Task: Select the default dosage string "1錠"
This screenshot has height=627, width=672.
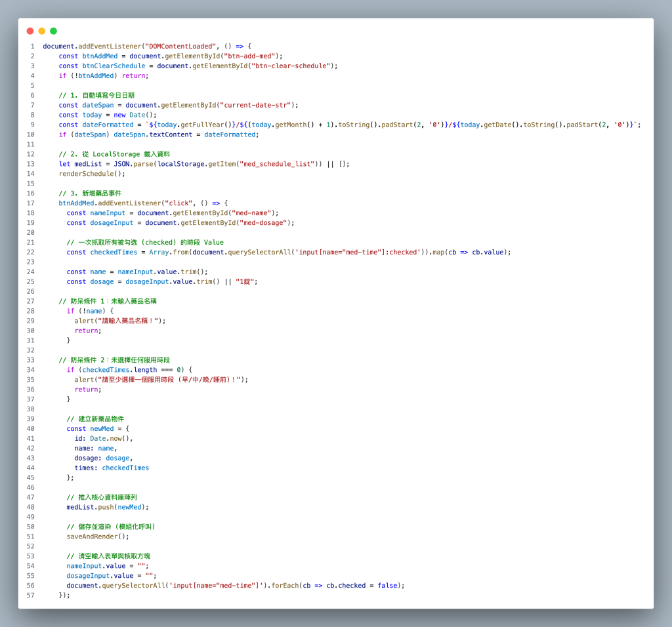Action: point(245,281)
